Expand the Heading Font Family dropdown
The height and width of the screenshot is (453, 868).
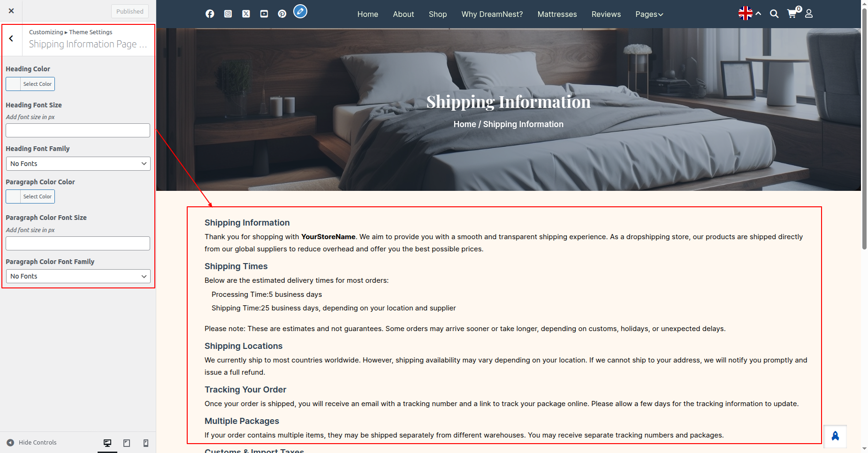pyautogui.click(x=78, y=164)
